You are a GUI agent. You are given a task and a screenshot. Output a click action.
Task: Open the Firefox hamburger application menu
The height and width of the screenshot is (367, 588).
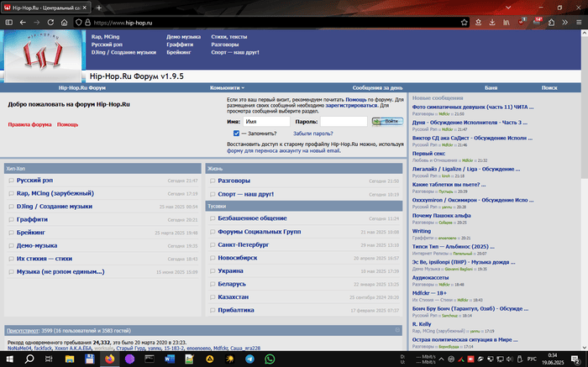point(578,22)
